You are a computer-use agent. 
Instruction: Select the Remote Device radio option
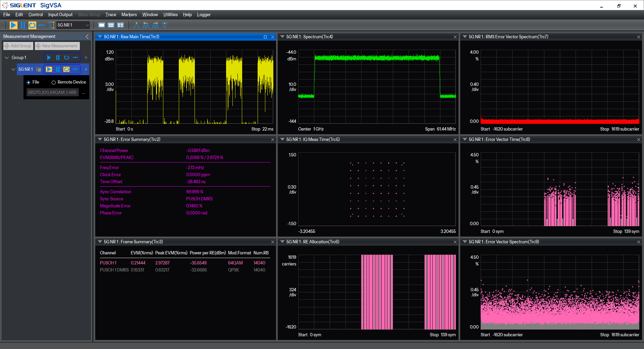[x=53, y=82]
